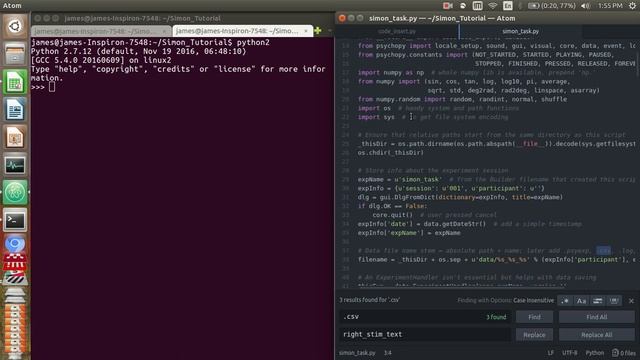Click the '3 found' result count

tap(496, 317)
